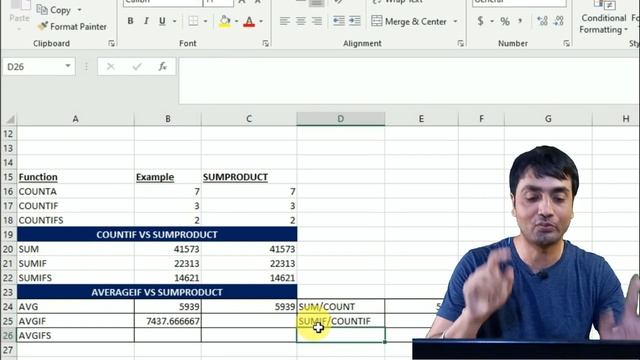Click the 'Function' header cell

pos(76,177)
